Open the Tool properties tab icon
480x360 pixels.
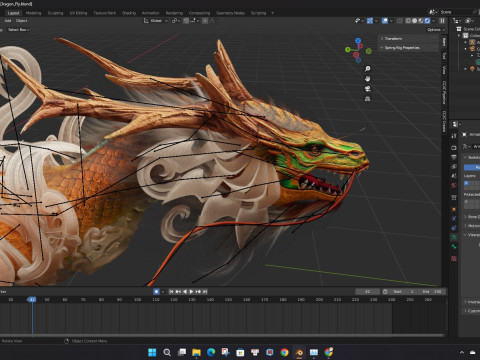click(454, 136)
